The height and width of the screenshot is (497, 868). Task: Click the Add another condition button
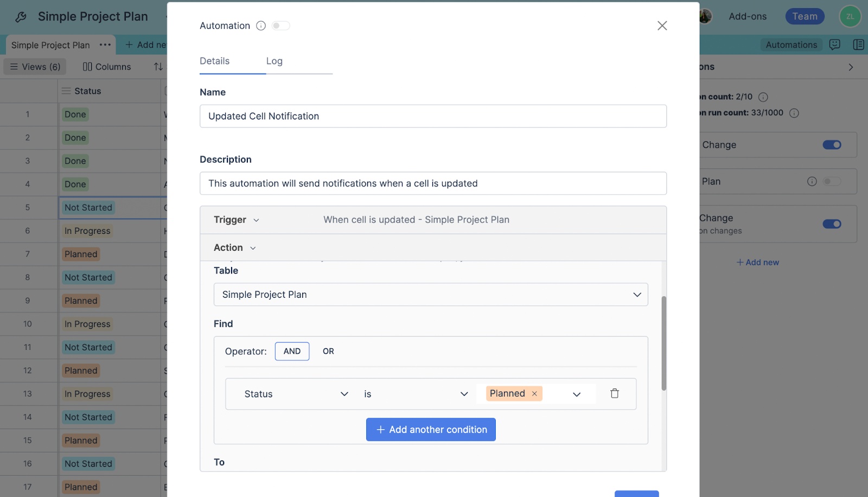click(x=430, y=429)
